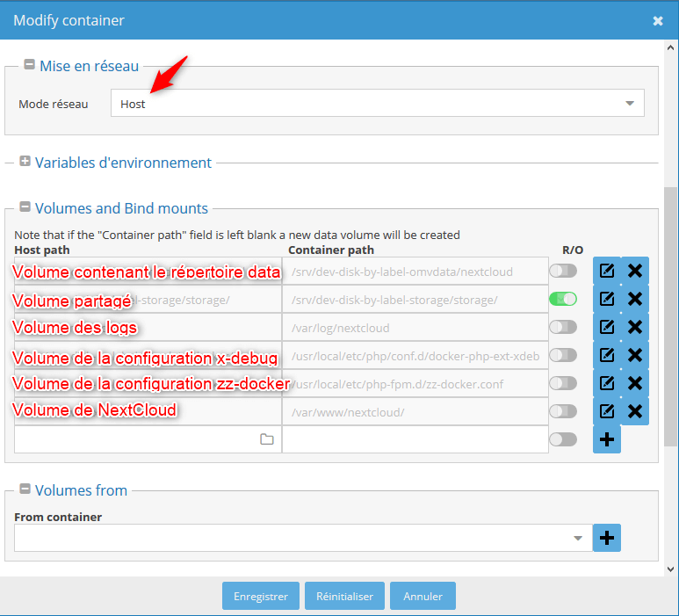Click the Enregistrer button
The image size is (679, 616).
260,596
